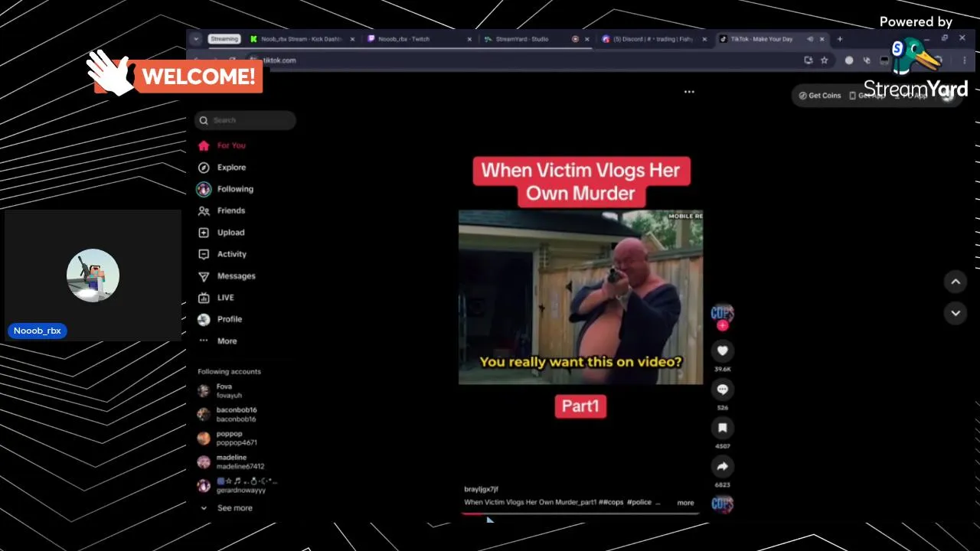This screenshot has width=980, height=551.
Task: Close the Kick Dashboard tab
Action: coord(353,39)
